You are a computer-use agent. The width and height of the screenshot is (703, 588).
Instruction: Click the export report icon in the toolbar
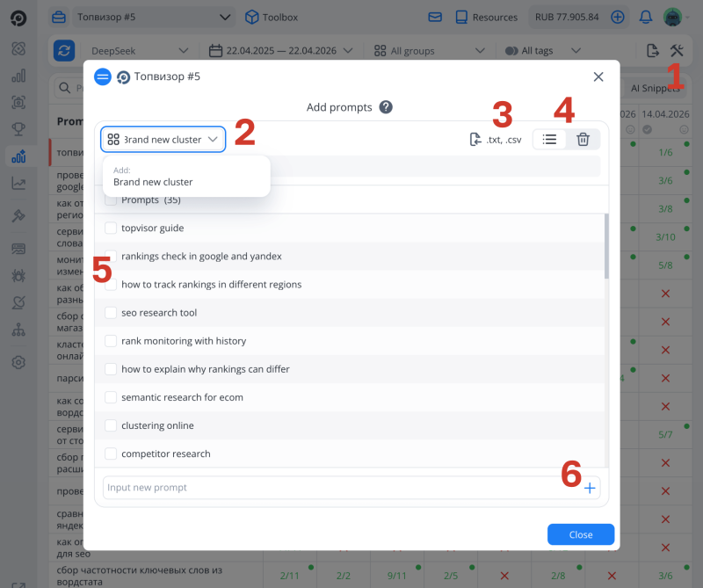[651, 50]
